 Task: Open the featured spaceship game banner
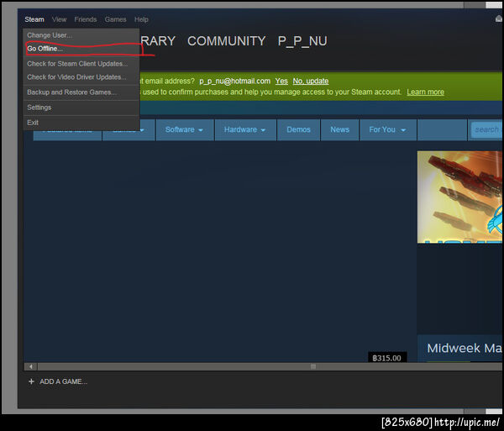pos(459,197)
